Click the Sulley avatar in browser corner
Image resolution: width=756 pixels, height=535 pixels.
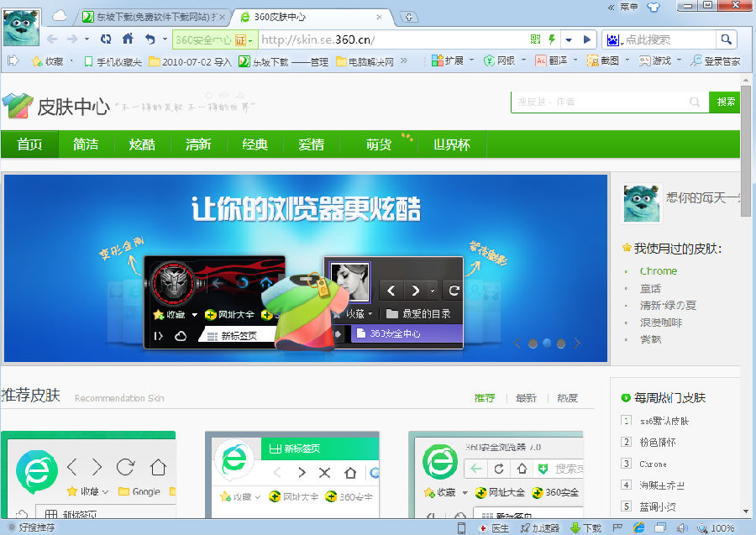21,28
